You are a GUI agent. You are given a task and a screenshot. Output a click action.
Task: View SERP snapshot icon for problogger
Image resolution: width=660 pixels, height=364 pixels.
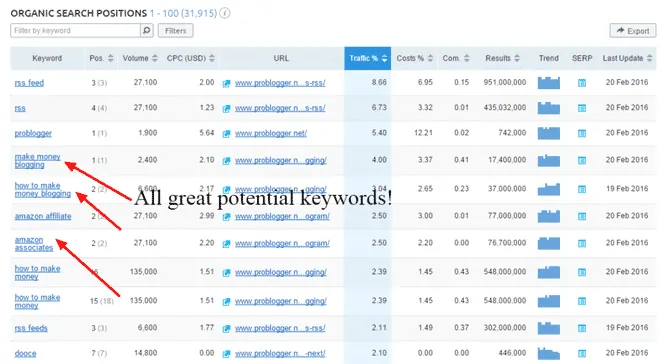click(x=582, y=133)
